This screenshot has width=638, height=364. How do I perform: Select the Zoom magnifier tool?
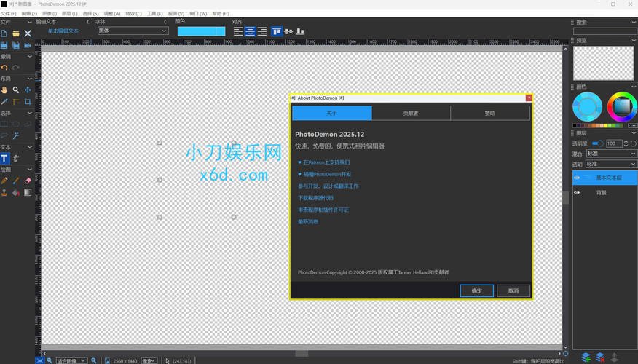[16, 90]
